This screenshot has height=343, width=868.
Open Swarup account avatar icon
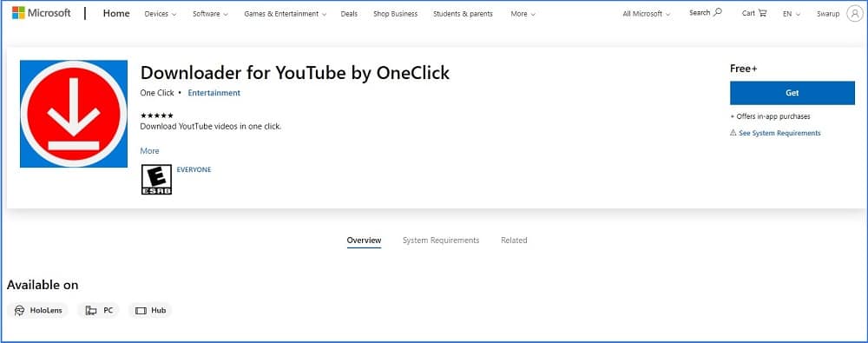[x=855, y=13]
